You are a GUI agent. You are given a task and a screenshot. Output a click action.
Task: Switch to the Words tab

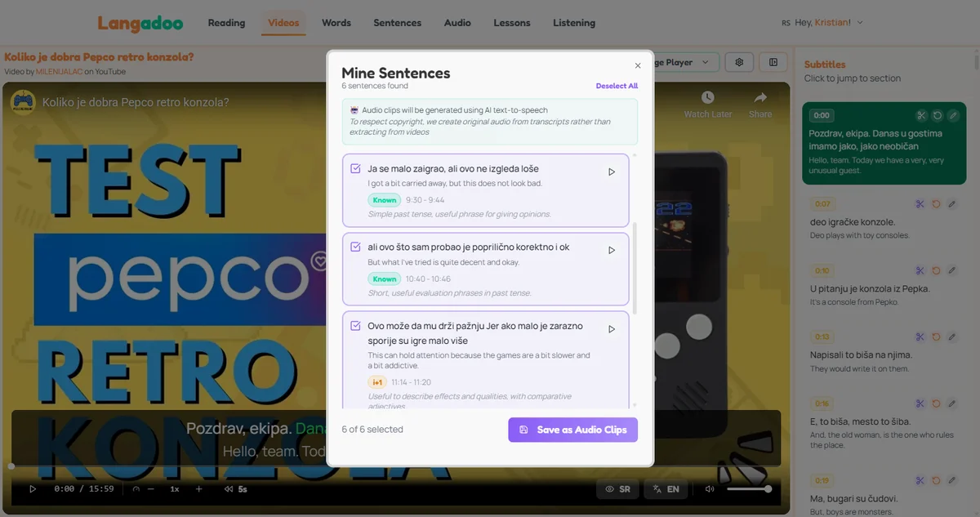click(336, 23)
